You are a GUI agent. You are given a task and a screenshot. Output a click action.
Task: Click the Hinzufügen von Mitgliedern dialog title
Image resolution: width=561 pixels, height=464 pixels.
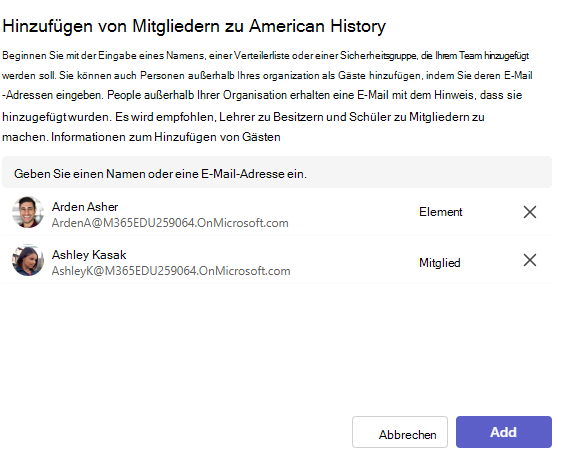coord(194,26)
